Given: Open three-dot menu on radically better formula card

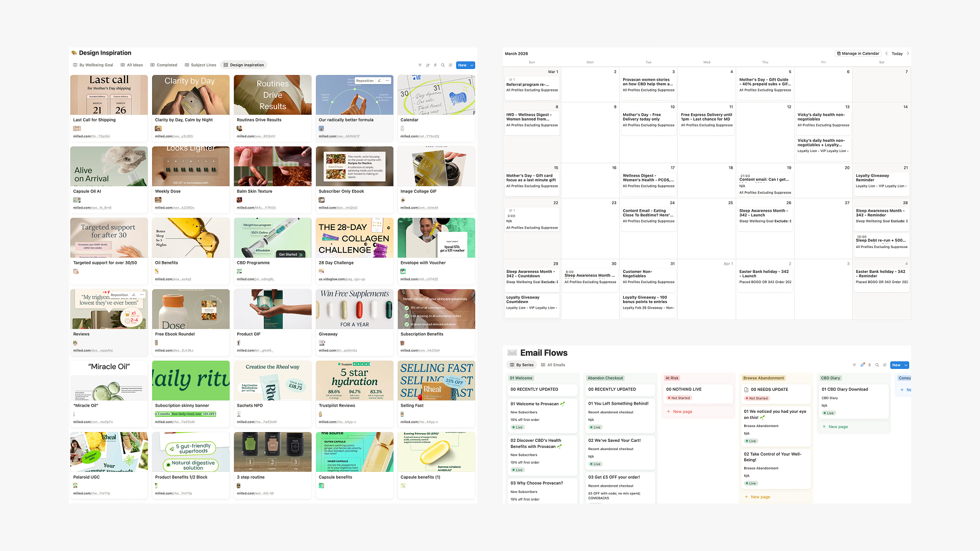Looking at the screenshot, I should [387, 81].
